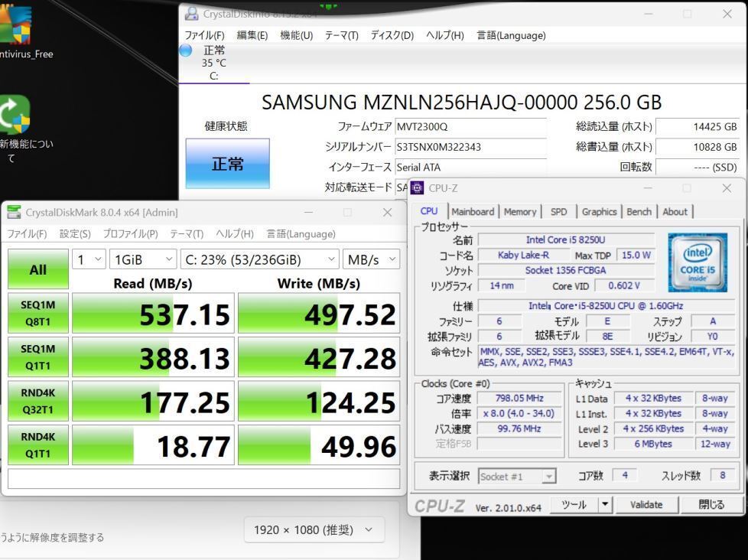This screenshot has width=748, height=560.
Task: Switch to the About tab
Action: pos(675,212)
